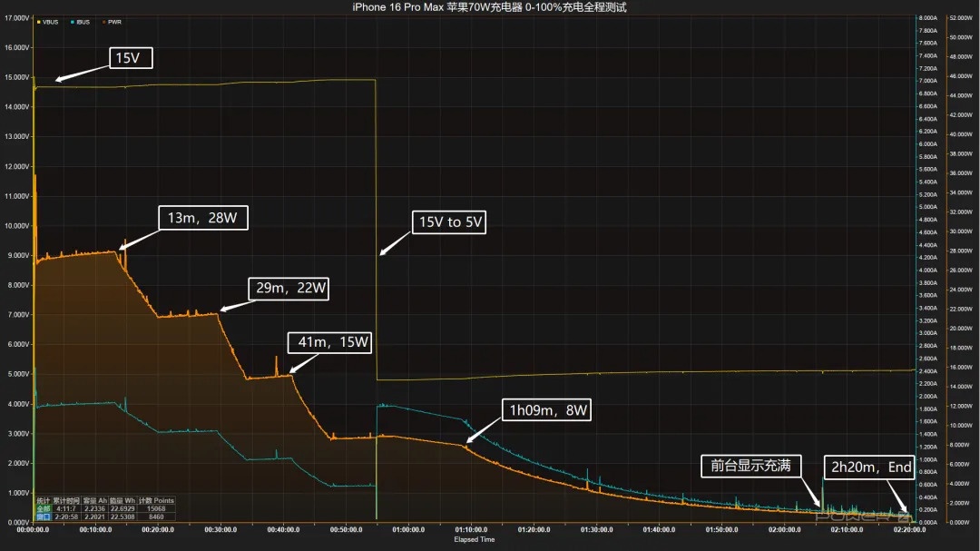Click the green 全部 row label

[44, 508]
